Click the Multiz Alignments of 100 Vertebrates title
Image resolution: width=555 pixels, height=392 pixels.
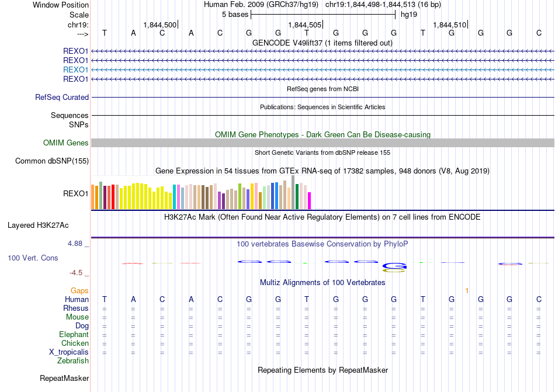(322, 282)
